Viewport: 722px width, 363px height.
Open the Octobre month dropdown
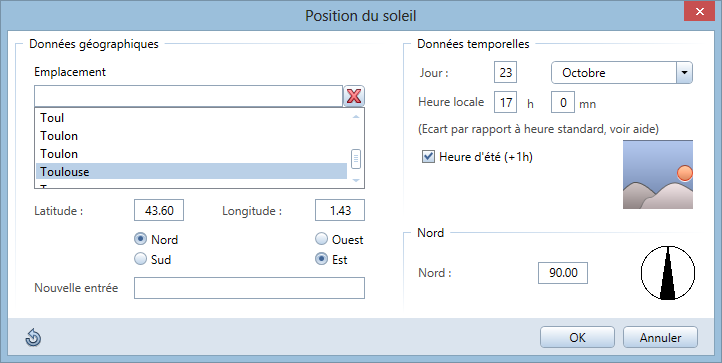684,73
